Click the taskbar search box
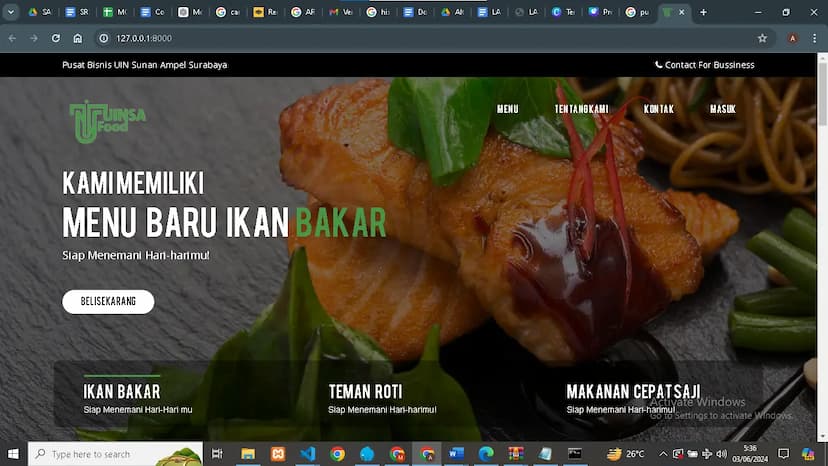This screenshot has height=466, width=828. 115,454
